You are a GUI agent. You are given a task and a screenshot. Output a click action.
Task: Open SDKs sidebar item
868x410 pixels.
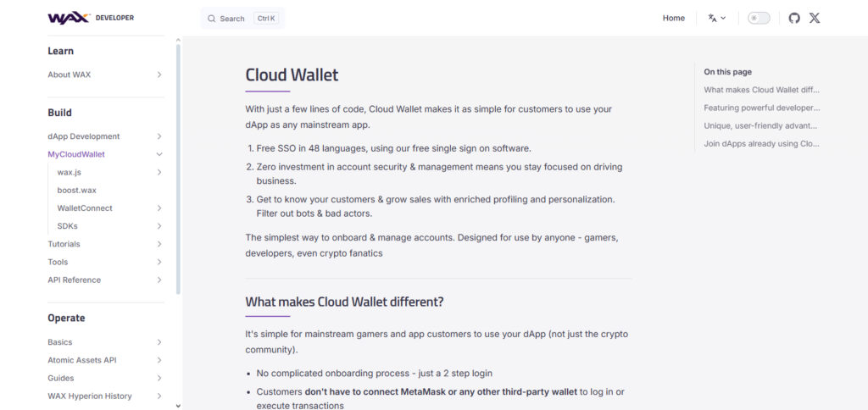(x=68, y=226)
